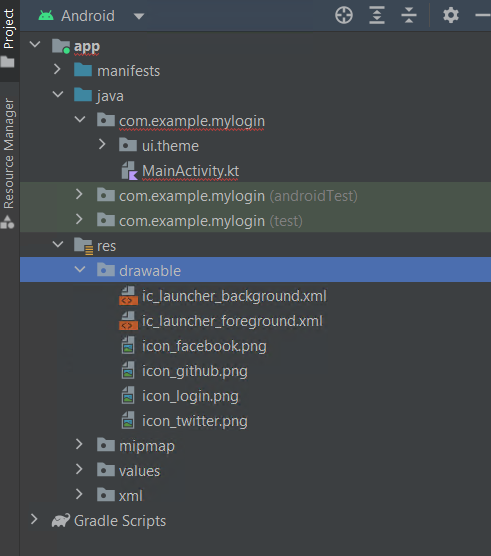Select the ui.theme package label
The image size is (491, 556).
[170, 146]
